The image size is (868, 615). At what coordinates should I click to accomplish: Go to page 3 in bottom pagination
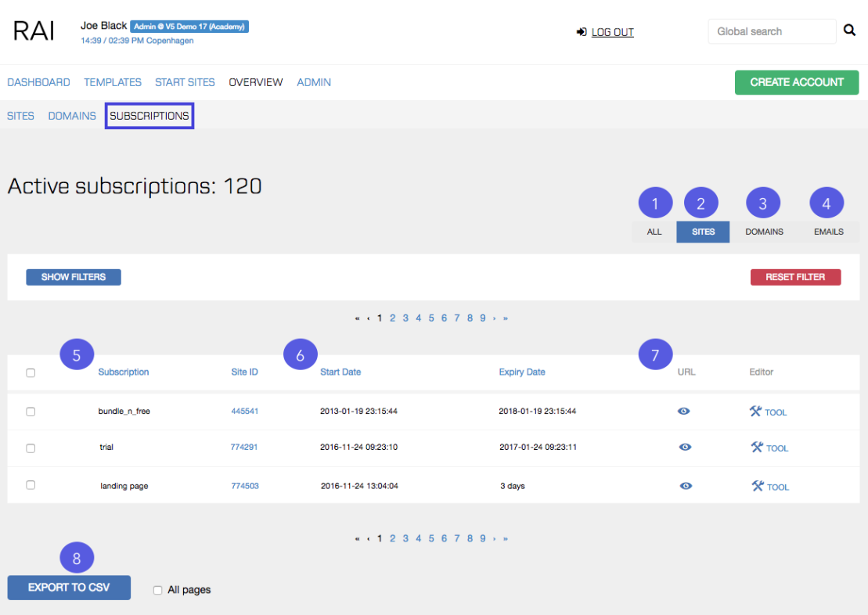click(x=405, y=538)
